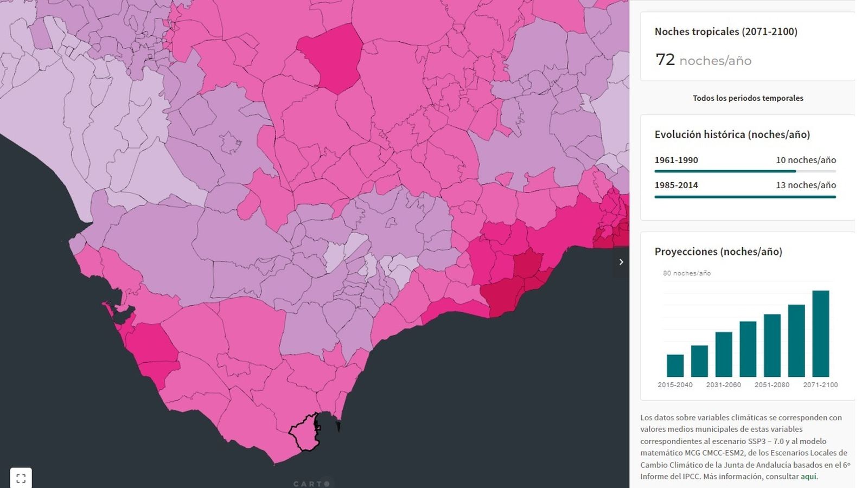This screenshot has width=868, height=488.
Task: Click the tallest 2071-2100 projection bar
Action: [820, 333]
